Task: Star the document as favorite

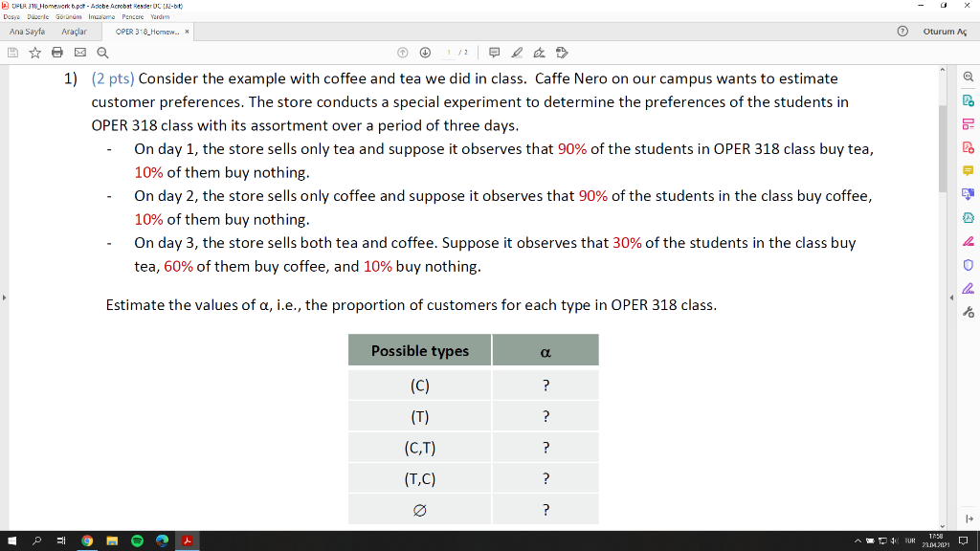Action: pos(35,53)
